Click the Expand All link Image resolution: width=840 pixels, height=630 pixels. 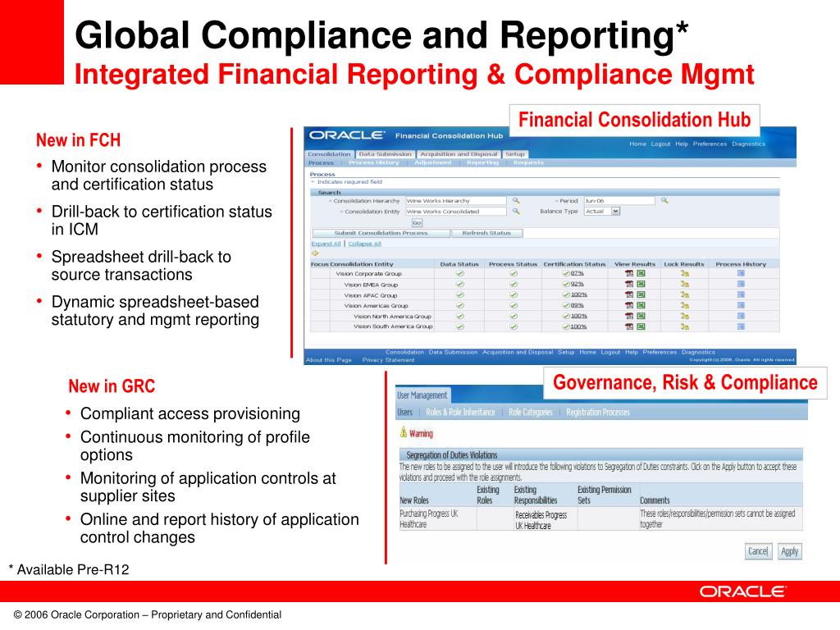(x=326, y=244)
